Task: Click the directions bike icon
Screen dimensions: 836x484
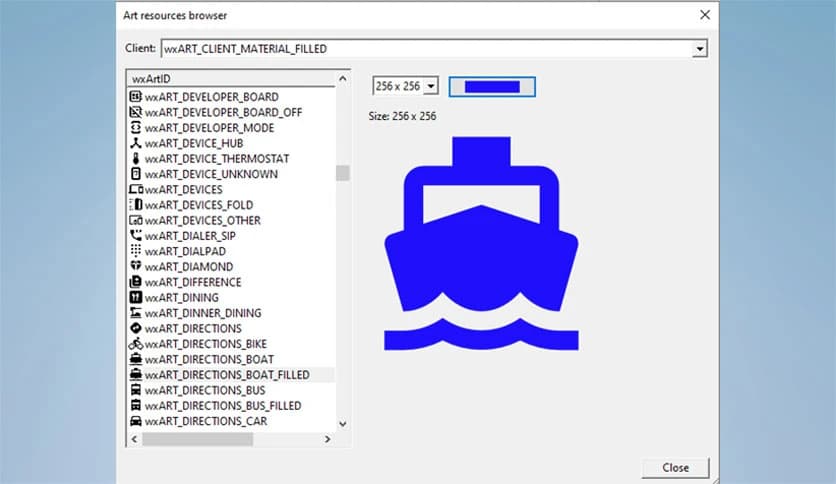Action: 136,344
